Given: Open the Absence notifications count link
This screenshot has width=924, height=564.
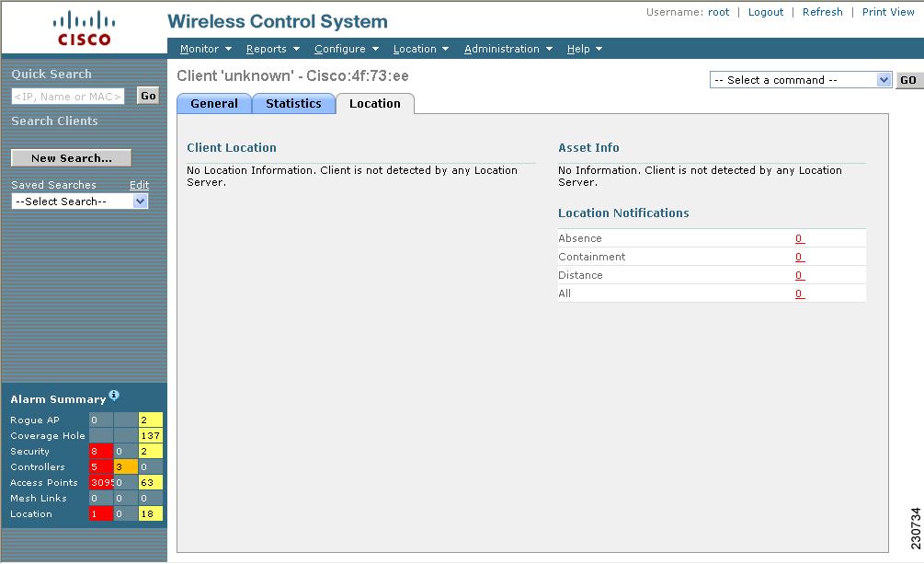Looking at the screenshot, I should [x=800, y=238].
